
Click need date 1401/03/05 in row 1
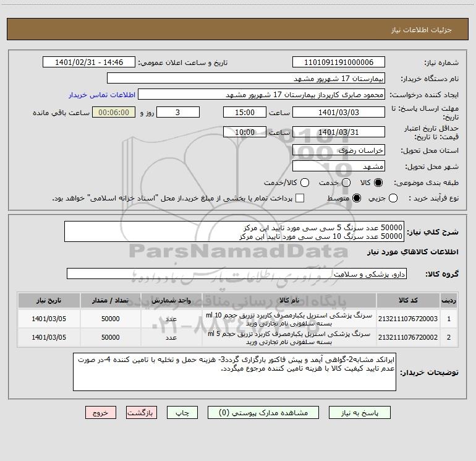49,319
